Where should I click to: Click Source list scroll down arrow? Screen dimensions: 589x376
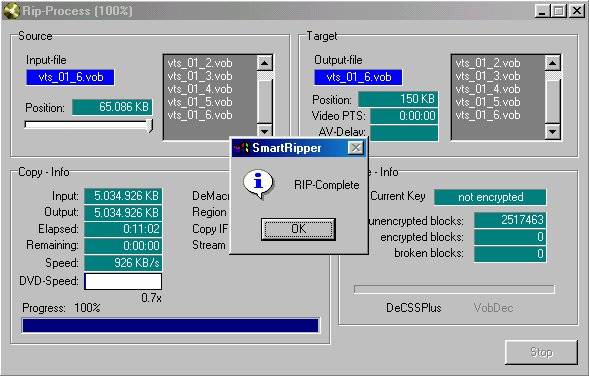coord(264,131)
